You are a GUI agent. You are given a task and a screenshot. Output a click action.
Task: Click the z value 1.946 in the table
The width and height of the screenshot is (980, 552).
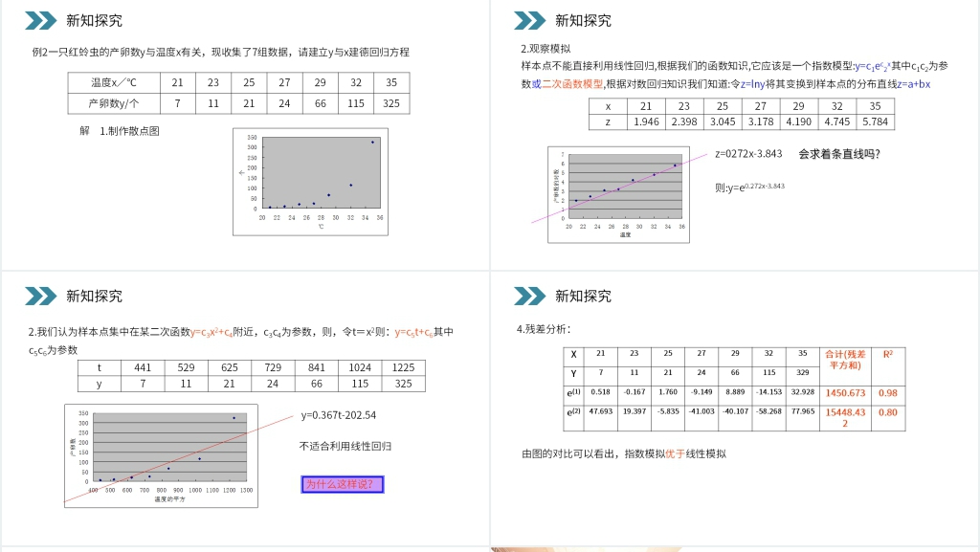pos(646,121)
